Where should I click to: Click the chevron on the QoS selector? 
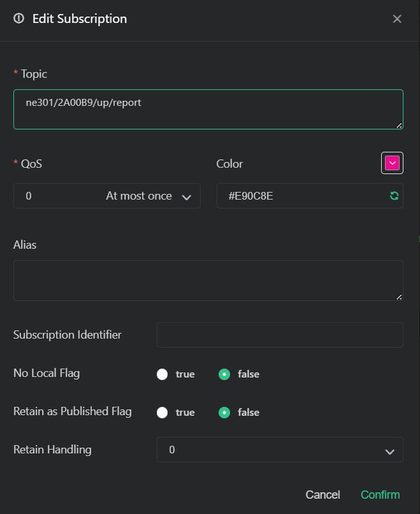187,196
